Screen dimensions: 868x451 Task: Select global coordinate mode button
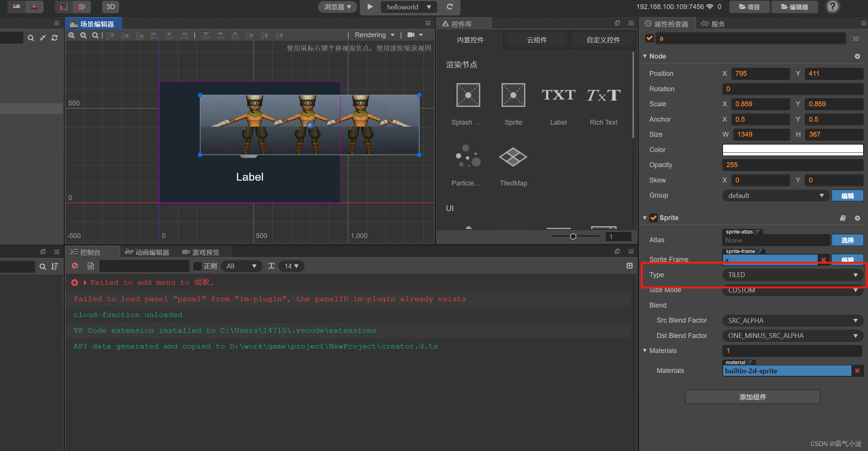pyautogui.click(x=82, y=7)
